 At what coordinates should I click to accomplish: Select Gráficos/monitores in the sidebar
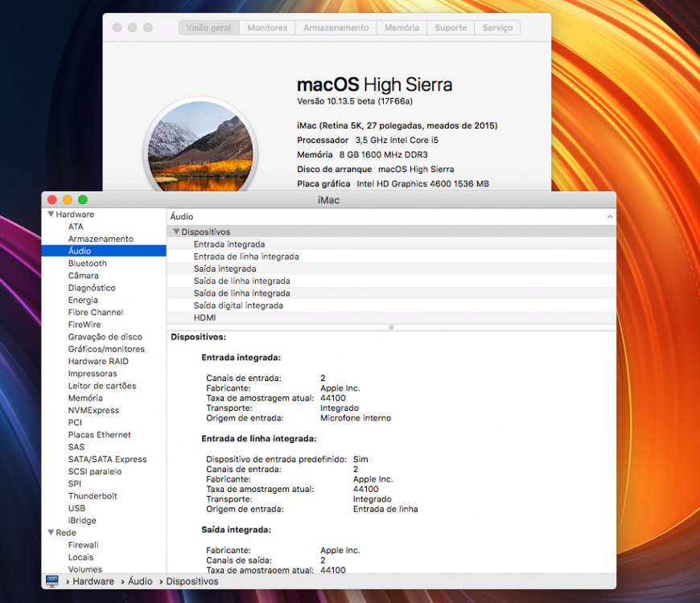[106, 349]
